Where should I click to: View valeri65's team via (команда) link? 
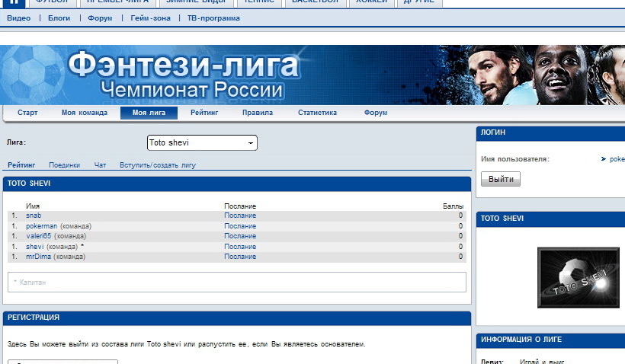click(x=70, y=236)
